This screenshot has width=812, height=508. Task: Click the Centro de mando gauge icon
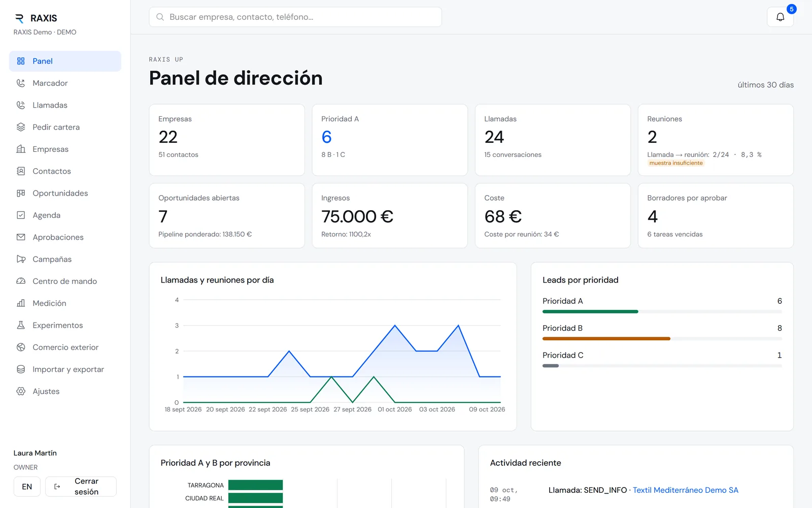coord(21,281)
